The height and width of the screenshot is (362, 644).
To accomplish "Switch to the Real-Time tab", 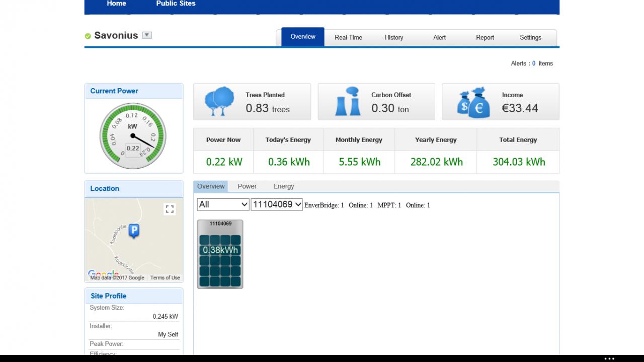I will [x=348, y=37].
